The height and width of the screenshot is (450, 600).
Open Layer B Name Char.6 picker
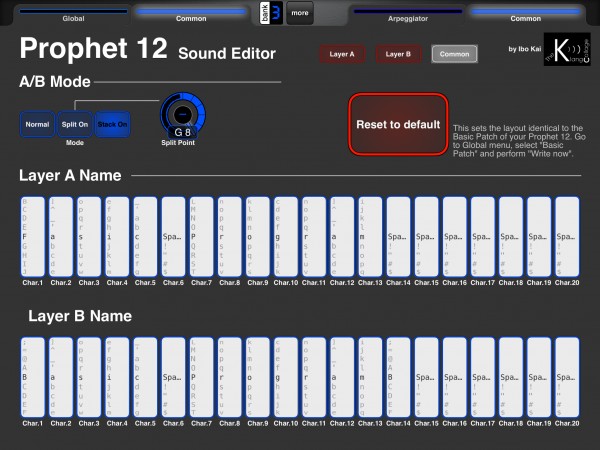173,377
